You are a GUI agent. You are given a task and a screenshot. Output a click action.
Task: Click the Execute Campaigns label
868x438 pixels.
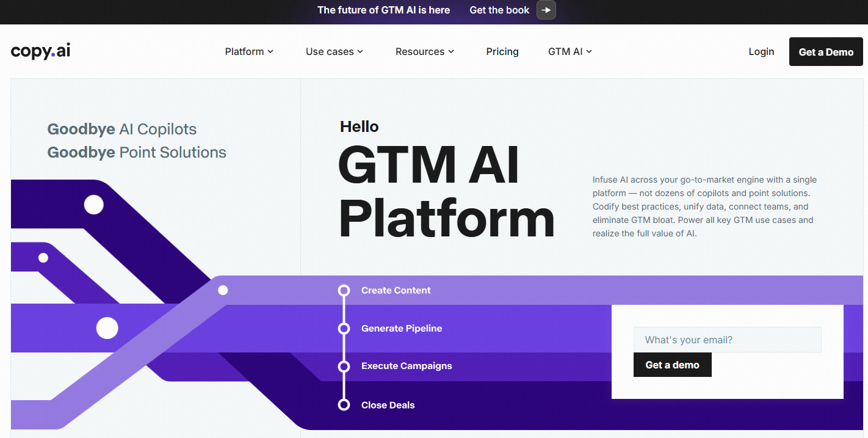pyautogui.click(x=407, y=366)
